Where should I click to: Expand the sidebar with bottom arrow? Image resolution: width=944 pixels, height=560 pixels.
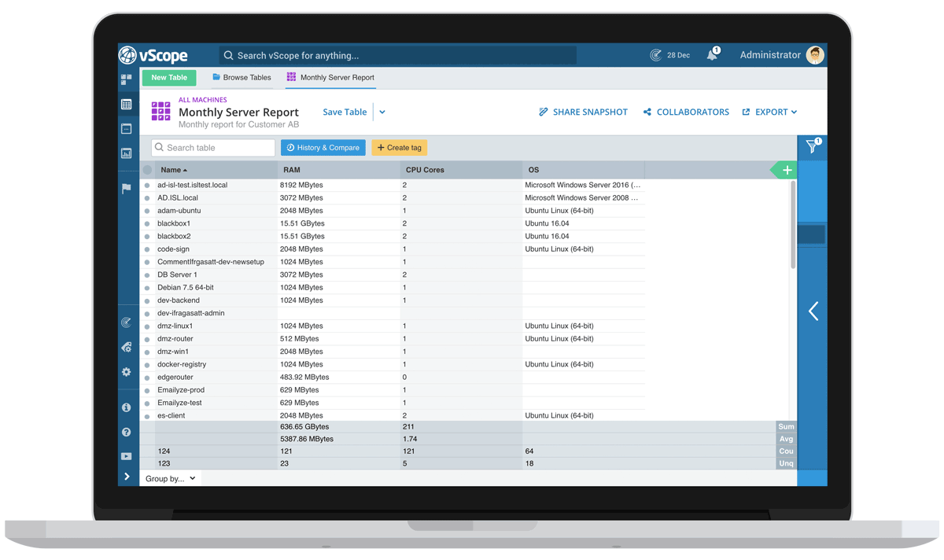[127, 477]
